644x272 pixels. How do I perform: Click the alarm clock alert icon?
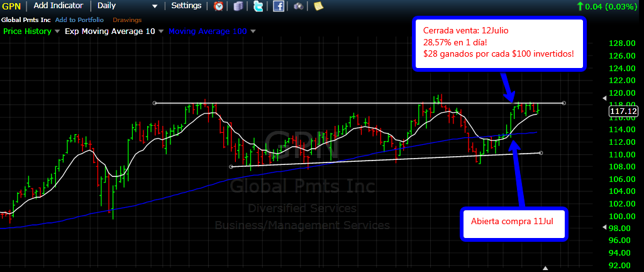(218, 6)
